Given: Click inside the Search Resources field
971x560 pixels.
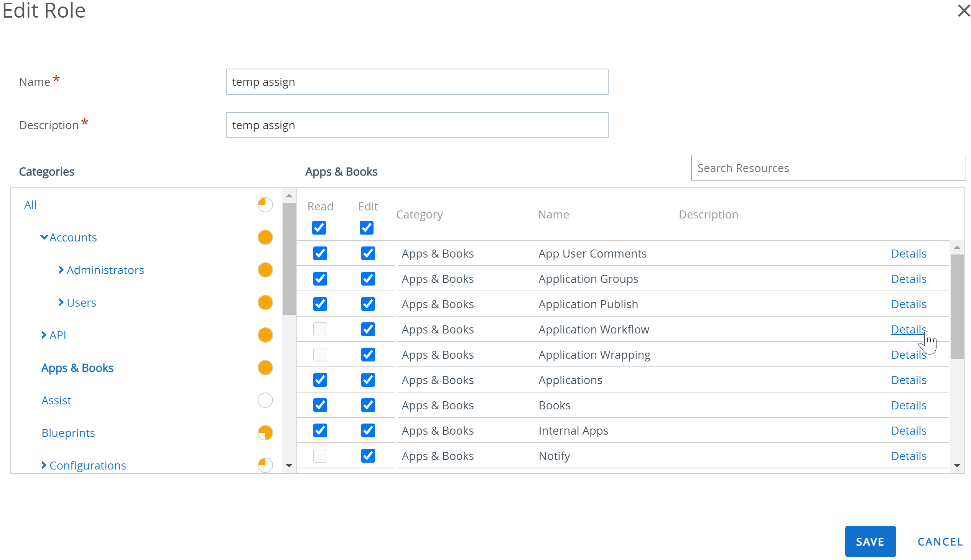Looking at the screenshot, I should pos(826,168).
